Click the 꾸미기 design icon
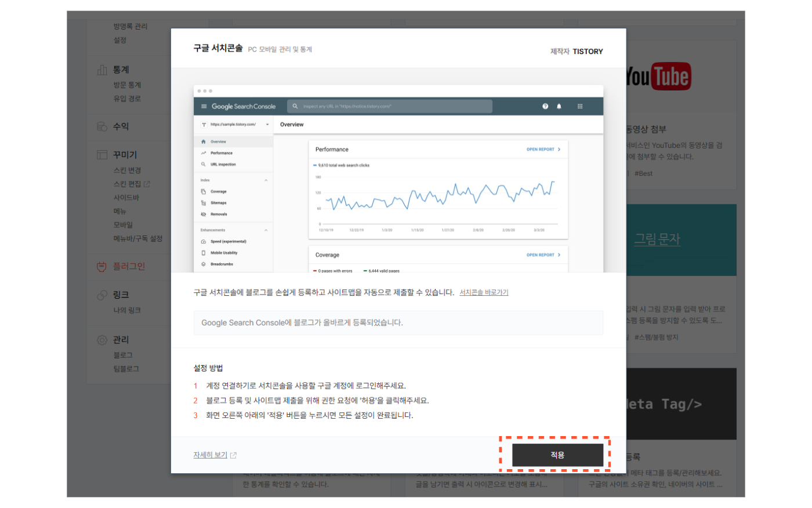The image size is (812, 508). coord(102,155)
